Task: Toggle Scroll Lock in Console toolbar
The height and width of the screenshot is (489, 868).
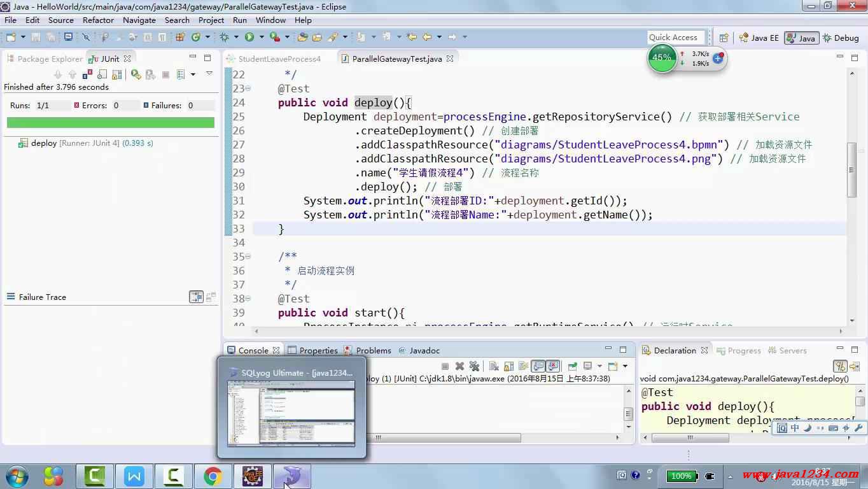Action: coord(508,366)
